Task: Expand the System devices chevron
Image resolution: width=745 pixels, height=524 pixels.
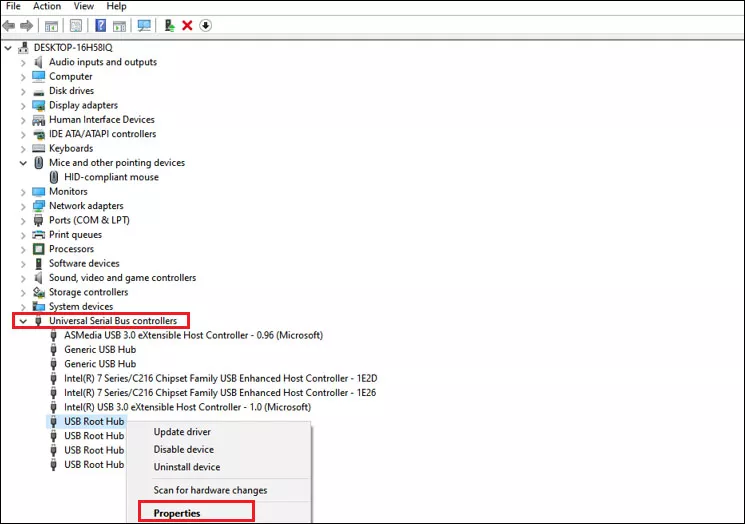Action: 23,307
